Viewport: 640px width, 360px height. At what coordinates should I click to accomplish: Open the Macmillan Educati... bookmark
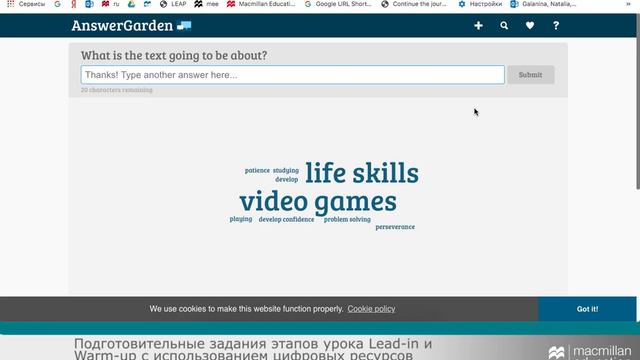pos(261,4)
